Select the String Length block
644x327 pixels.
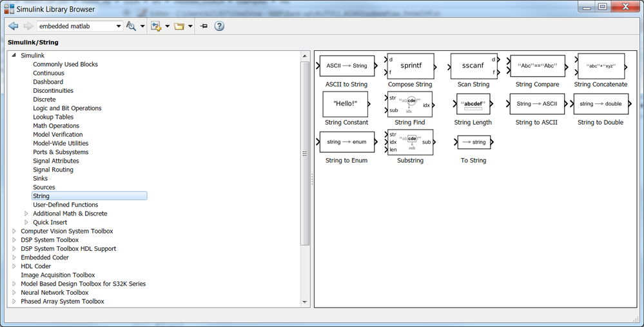pos(474,104)
